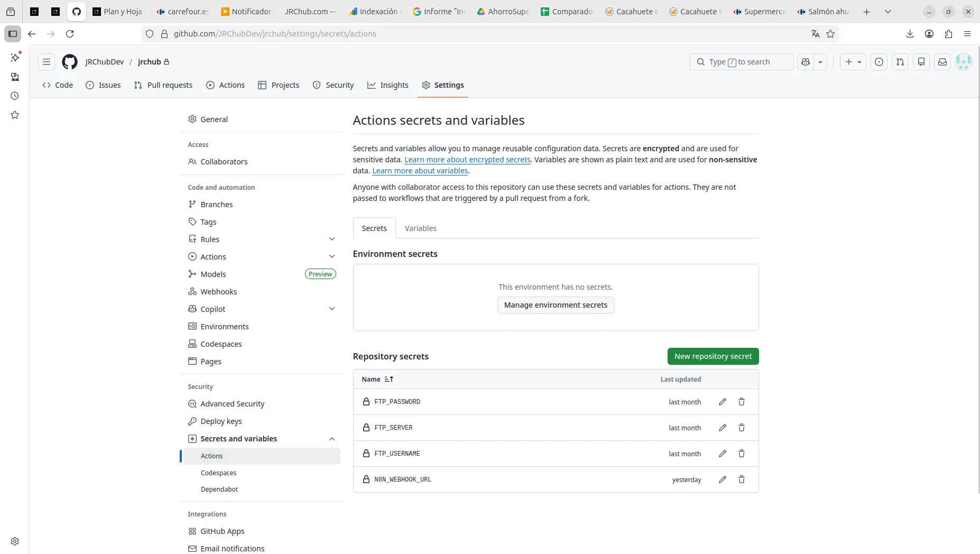
Task: Edit the FTP_SERVER secret
Action: 723,428
